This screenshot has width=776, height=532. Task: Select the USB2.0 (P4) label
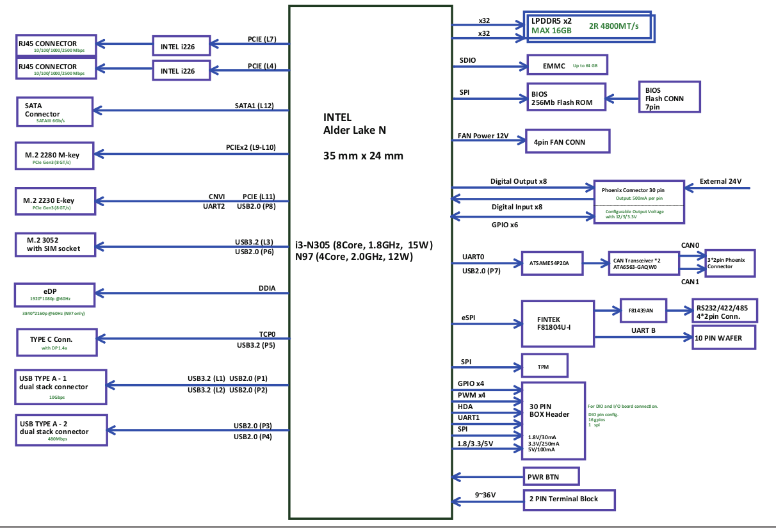[x=253, y=437]
